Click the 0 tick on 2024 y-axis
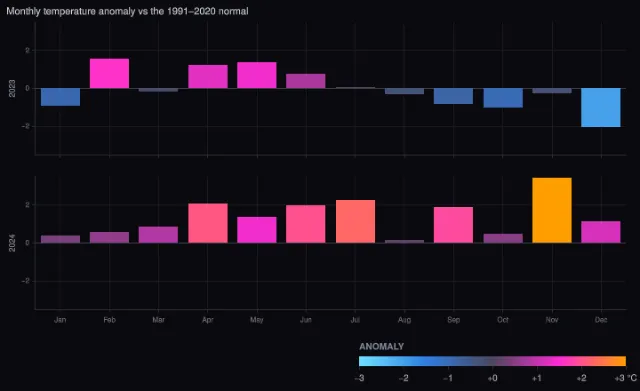Screen dimensions: 640x391 tap(28, 243)
